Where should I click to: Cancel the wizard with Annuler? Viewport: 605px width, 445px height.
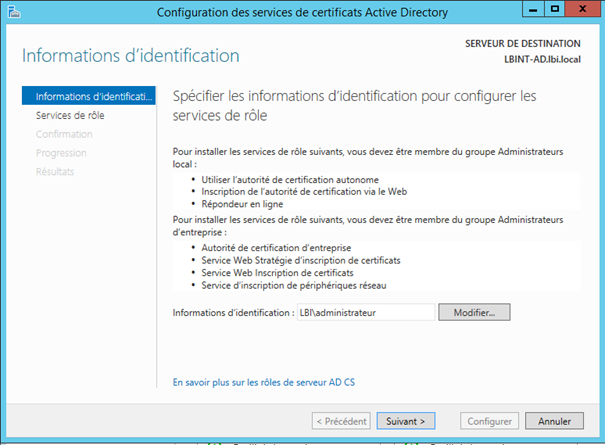click(x=554, y=421)
